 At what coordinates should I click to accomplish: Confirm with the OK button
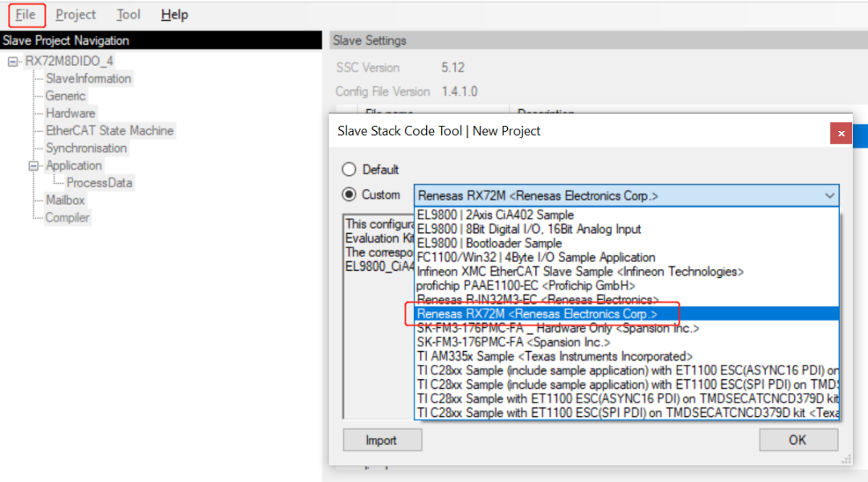798,439
